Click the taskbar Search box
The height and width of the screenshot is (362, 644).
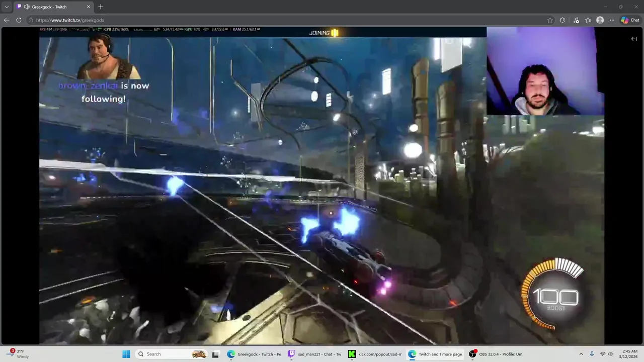172,354
